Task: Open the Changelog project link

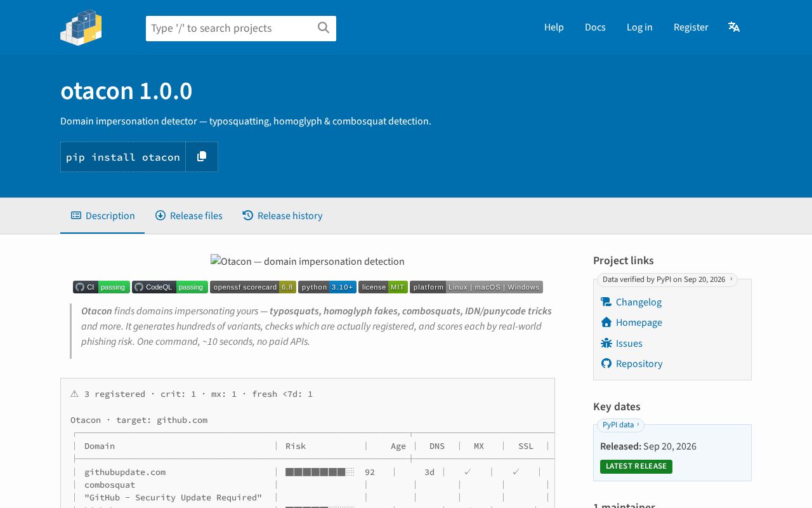Action: click(639, 302)
